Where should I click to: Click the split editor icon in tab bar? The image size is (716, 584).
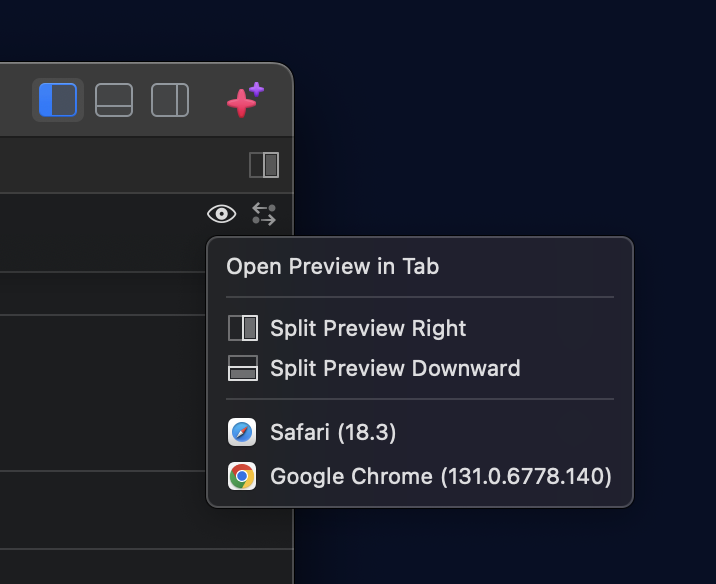[264, 165]
